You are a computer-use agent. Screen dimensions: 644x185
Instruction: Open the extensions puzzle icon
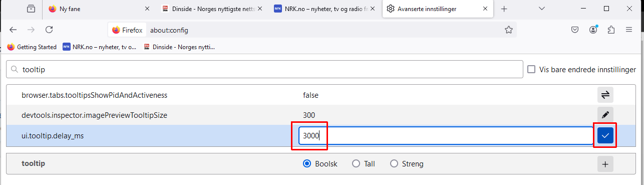(x=610, y=30)
